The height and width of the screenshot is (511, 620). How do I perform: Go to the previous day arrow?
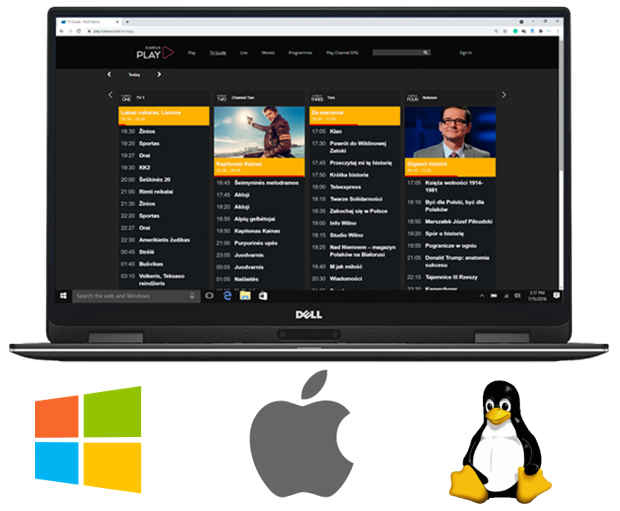point(110,74)
